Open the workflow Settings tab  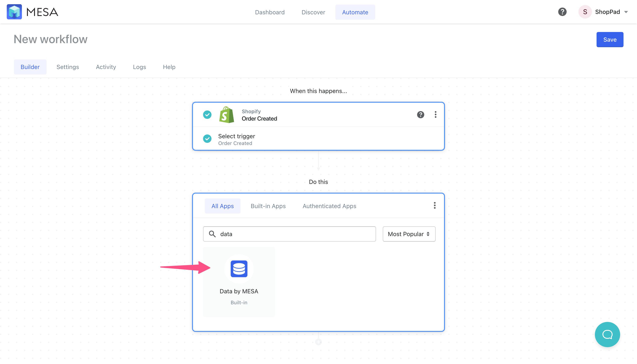point(68,67)
